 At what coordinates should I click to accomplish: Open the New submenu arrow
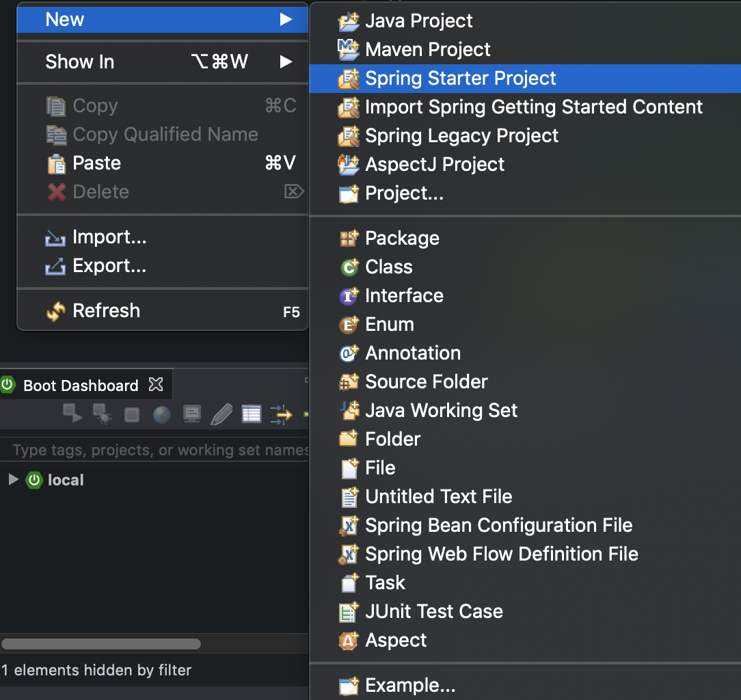click(286, 19)
